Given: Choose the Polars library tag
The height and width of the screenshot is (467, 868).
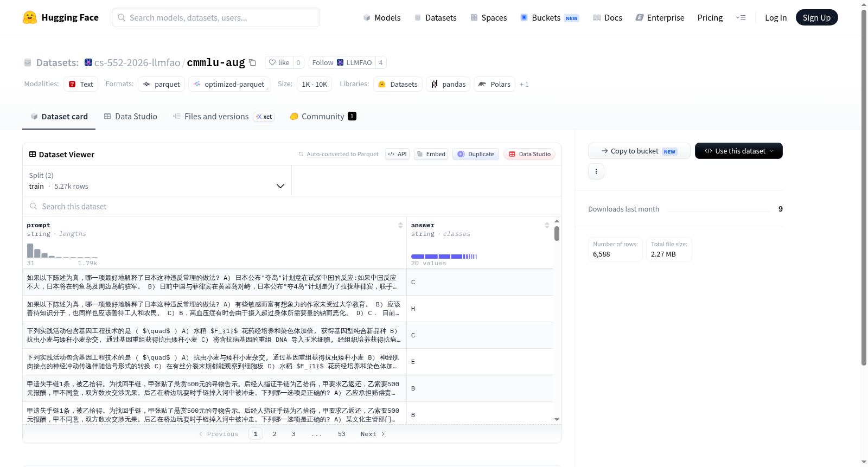Looking at the screenshot, I should tap(494, 84).
